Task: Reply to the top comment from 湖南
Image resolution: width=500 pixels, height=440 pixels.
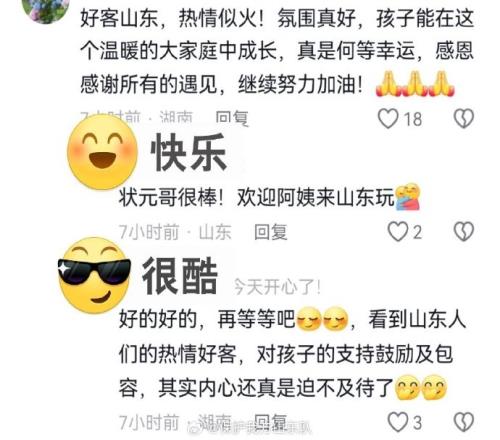Action: coord(232,118)
